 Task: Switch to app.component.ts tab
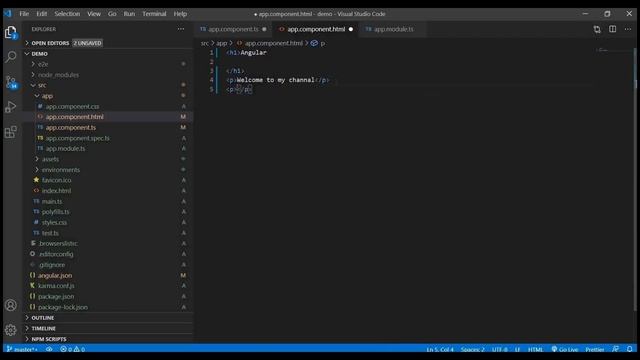tap(233, 29)
